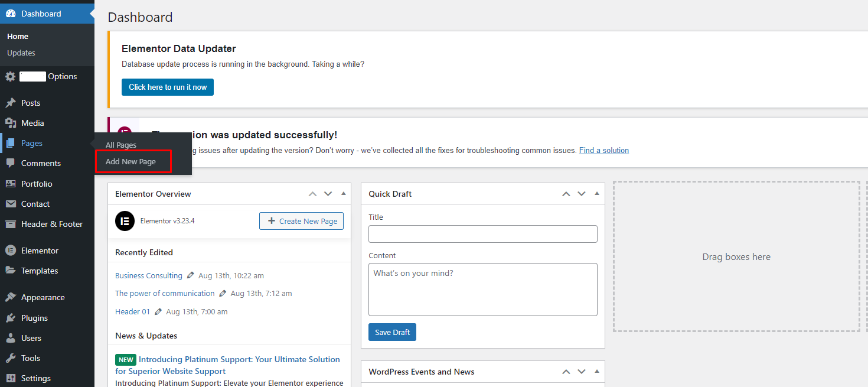Move Quick Draft panel down

(x=582, y=194)
